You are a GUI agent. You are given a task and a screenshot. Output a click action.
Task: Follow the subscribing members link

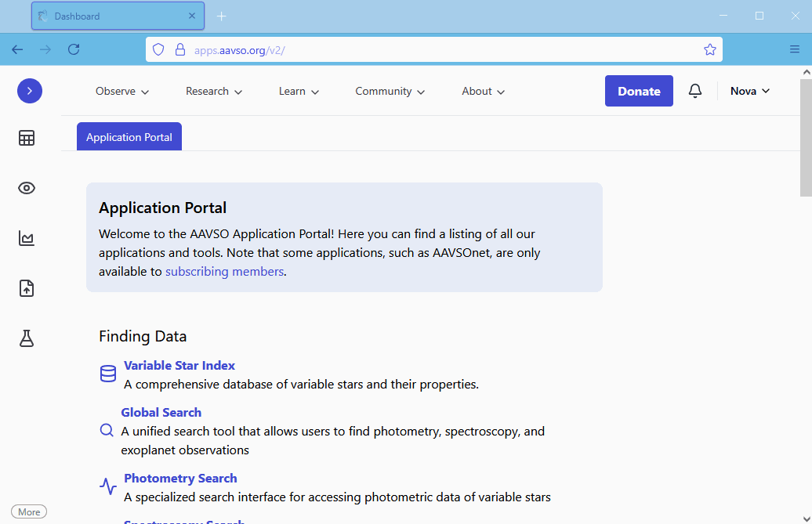pos(224,272)
